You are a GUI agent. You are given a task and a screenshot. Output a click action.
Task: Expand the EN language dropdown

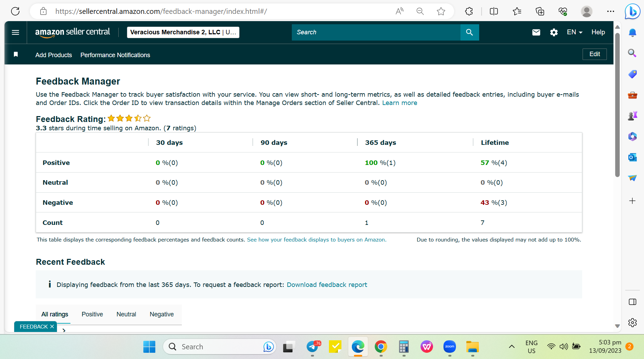575,32
